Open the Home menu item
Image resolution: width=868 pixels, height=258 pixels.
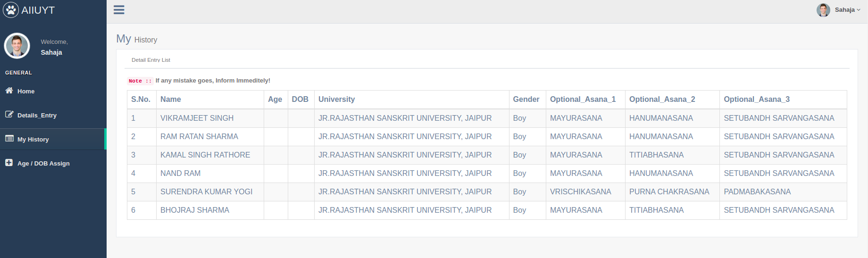26,92
